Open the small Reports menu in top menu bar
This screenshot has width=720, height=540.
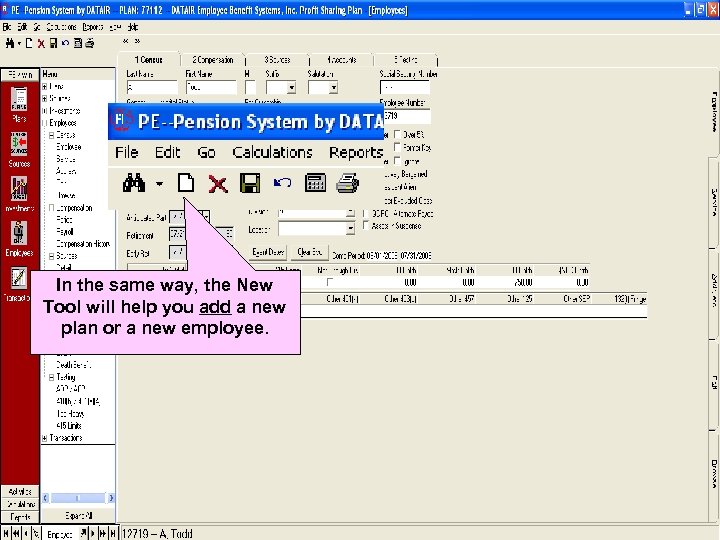tap(93, 27)
